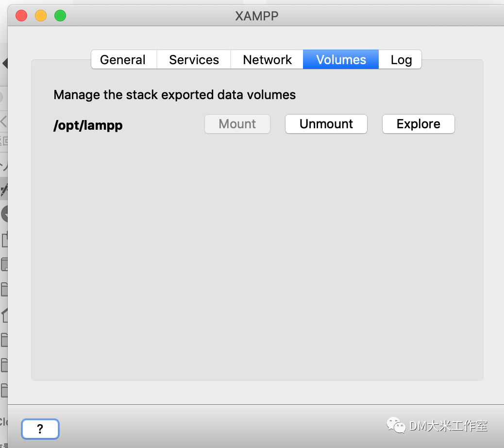The image size is (504, 448).
Task: Open help with the question mark button
Action: pyautogui.click(x=40, y=429)
